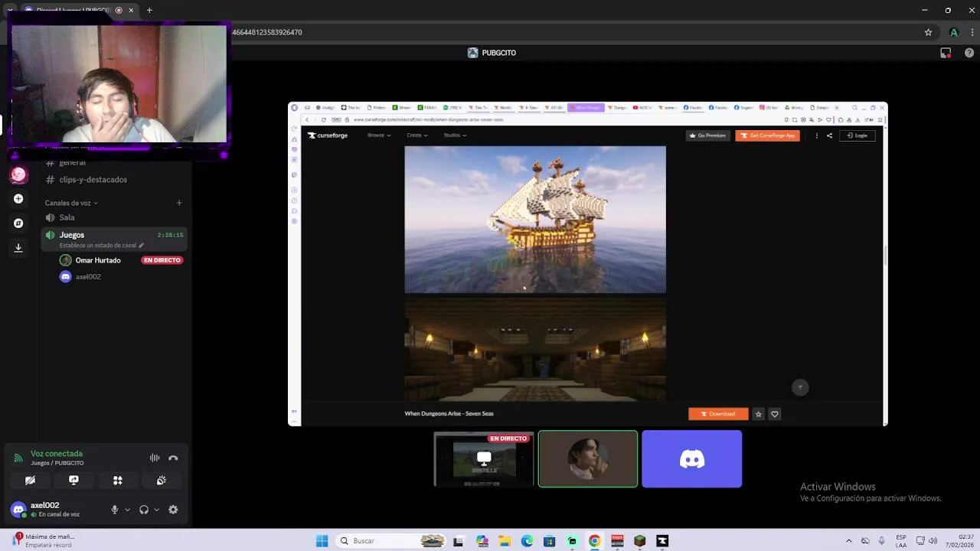Screen dimensions: 980x551
Task: Collapse the Canales de voz category
Action: pyautogui.click(x=71, y=203)
